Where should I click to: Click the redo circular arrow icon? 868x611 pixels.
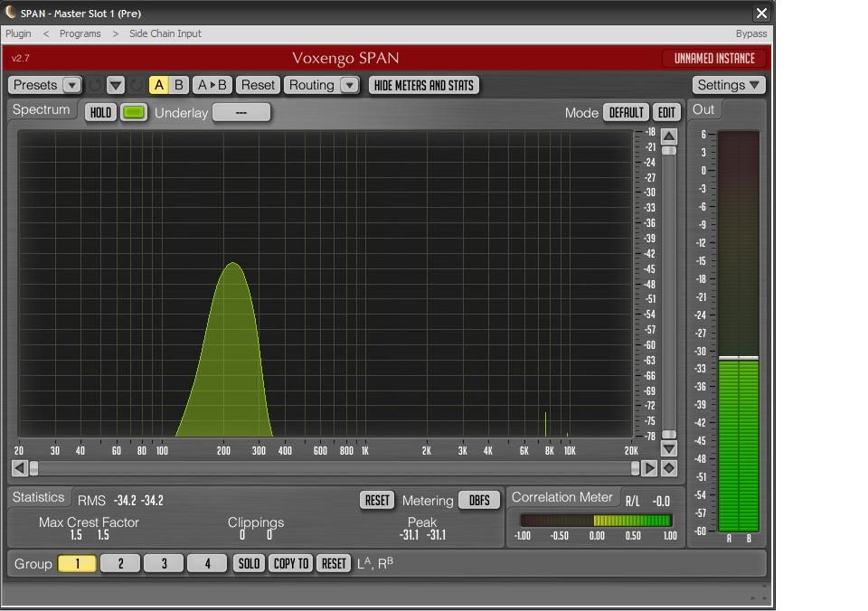pyautogui.click(x=137, y=85)
